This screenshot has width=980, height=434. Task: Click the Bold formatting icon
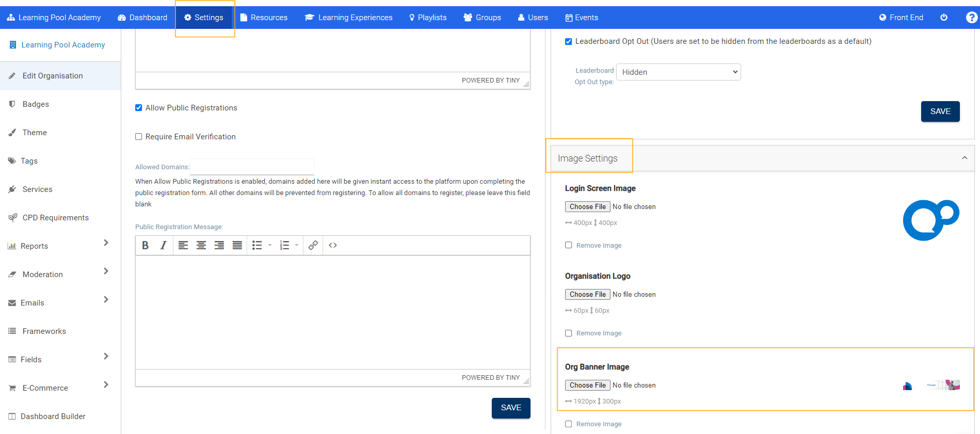pyautogui.click(x=146, y=246)
